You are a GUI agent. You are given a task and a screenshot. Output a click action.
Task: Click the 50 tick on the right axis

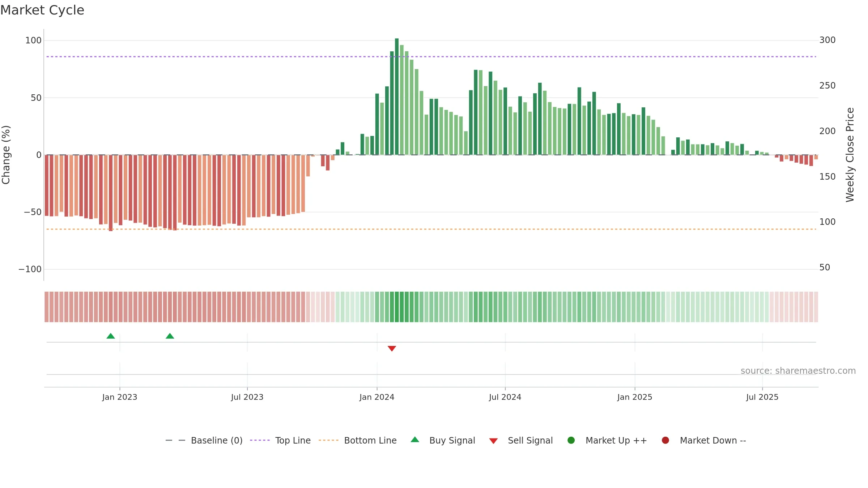(825, 267)
